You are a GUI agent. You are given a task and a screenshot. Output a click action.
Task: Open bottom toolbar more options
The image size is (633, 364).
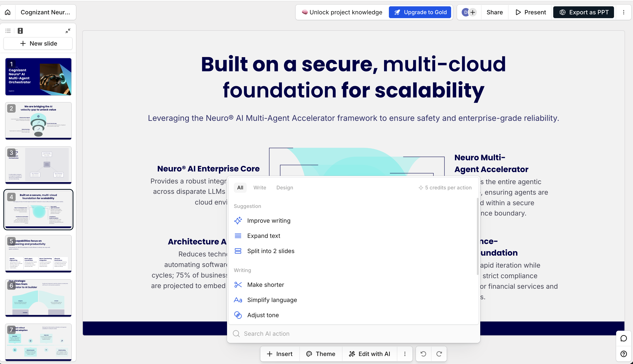405,354
